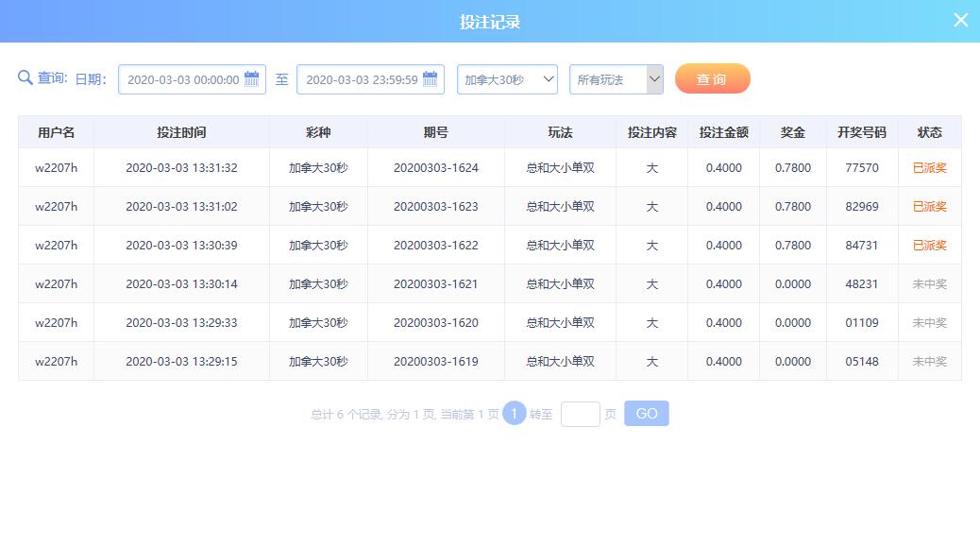Screen dimensions: 980x547
Task: Click issue number 20200303-1619
Action: point(435,361)
